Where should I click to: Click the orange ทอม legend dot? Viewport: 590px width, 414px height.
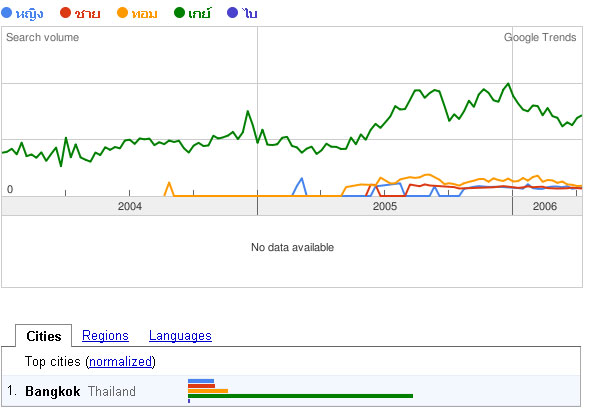123,13
